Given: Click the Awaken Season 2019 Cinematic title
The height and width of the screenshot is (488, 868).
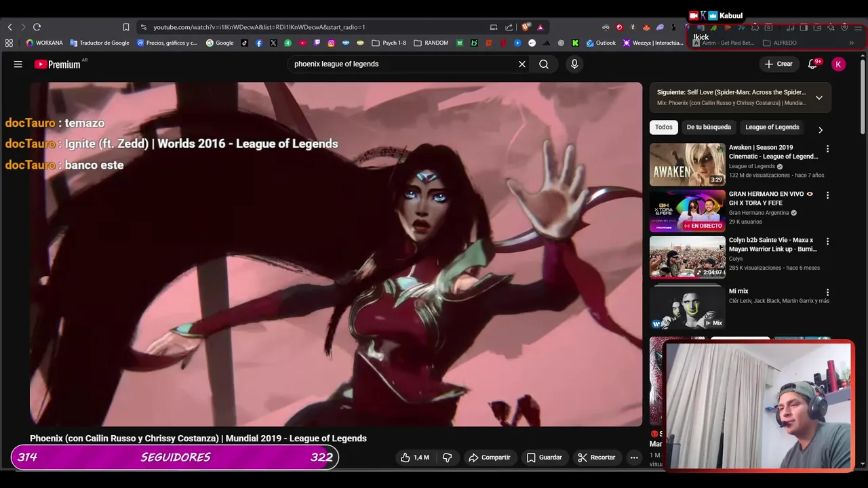Looking at the screenshot, I should [774, 152].
